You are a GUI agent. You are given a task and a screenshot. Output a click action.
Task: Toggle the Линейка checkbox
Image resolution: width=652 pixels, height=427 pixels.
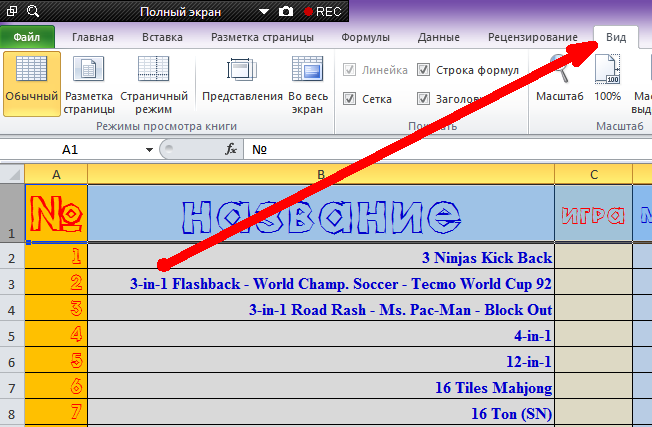[349, 70]
